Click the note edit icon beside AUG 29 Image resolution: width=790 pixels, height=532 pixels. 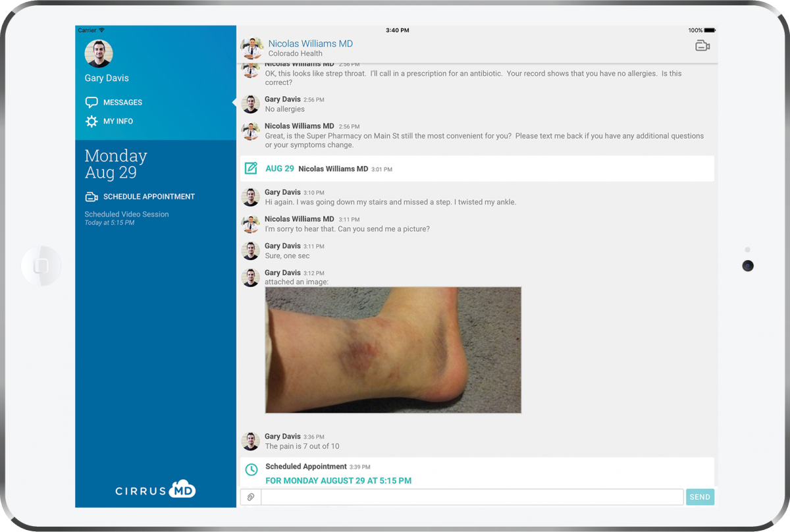click(x=251, y=169)
